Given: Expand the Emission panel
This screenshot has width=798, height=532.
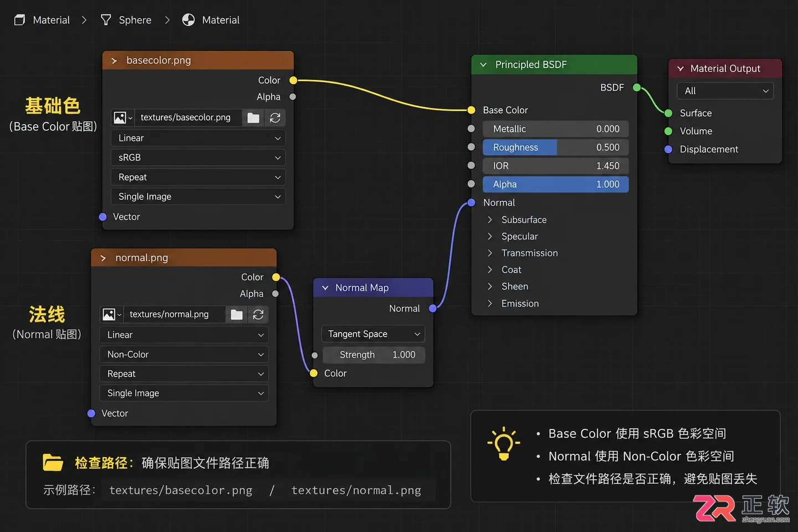Looking at the screenshot, I should pyautogui.click(x=490, y=304).
